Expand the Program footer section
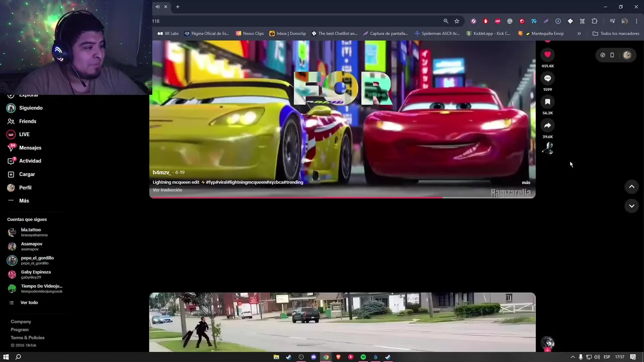This screenshot has height=362, width=644. tap(20, 330)
